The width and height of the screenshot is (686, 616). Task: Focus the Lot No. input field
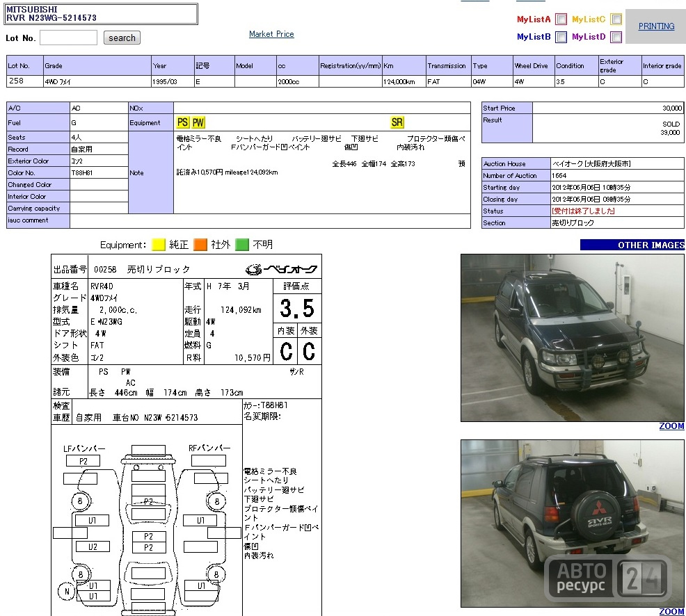[x=68, y=38]
